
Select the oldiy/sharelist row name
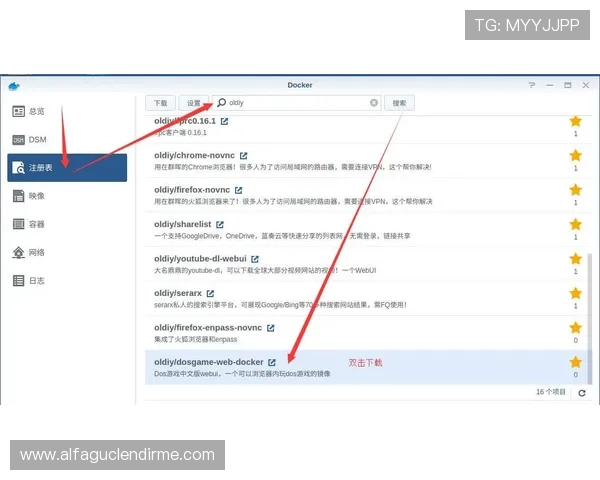(x=183, y=224)
